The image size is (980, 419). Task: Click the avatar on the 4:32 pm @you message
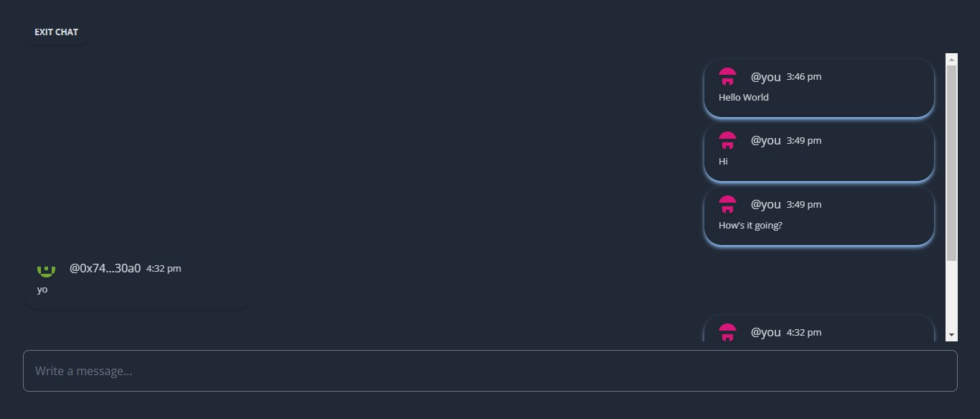727,332
